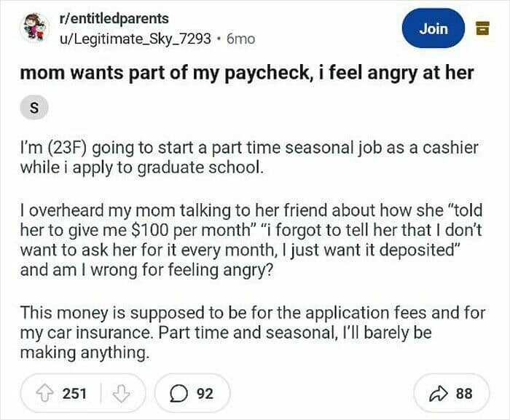The image size is (510, 420).
Task: Click the 251 vote count
Action: tap(74, 394)
